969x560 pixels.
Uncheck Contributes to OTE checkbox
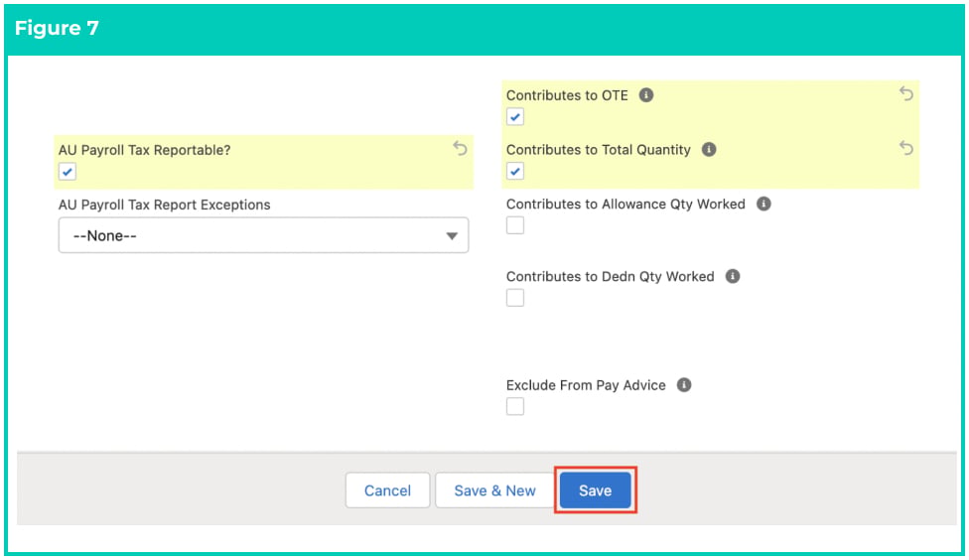[515, 117]
